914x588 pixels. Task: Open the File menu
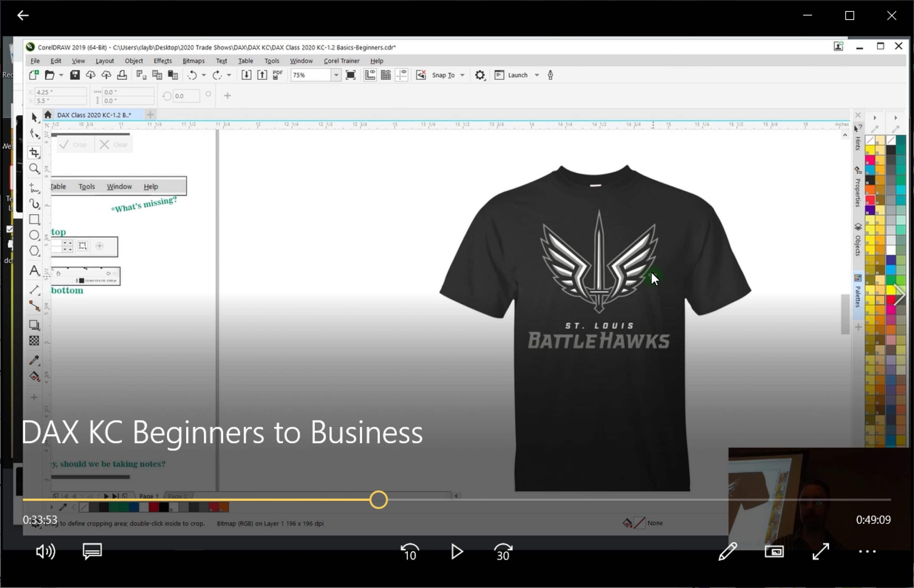pyautogui.click(x=35, y=61)
